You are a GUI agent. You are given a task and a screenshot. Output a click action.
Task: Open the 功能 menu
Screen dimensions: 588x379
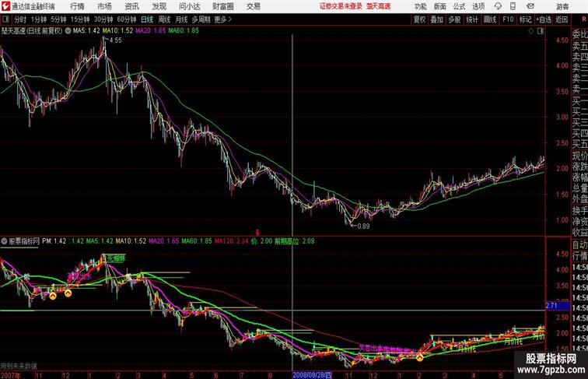(421, 6)
